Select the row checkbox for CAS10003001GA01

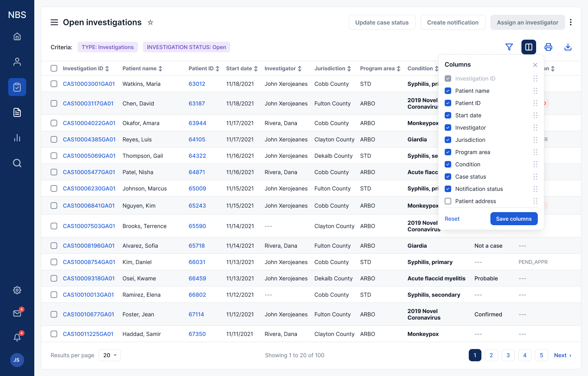click(54, 84)
